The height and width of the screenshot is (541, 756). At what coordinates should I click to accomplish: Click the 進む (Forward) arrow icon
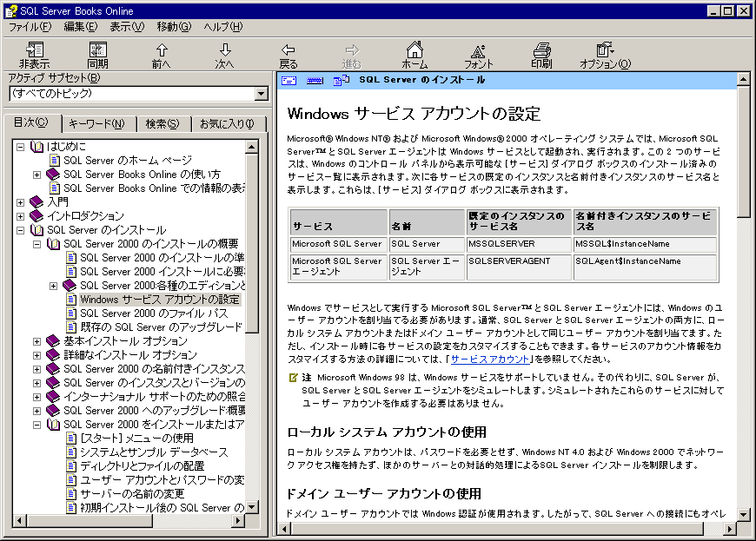(352, 50)
